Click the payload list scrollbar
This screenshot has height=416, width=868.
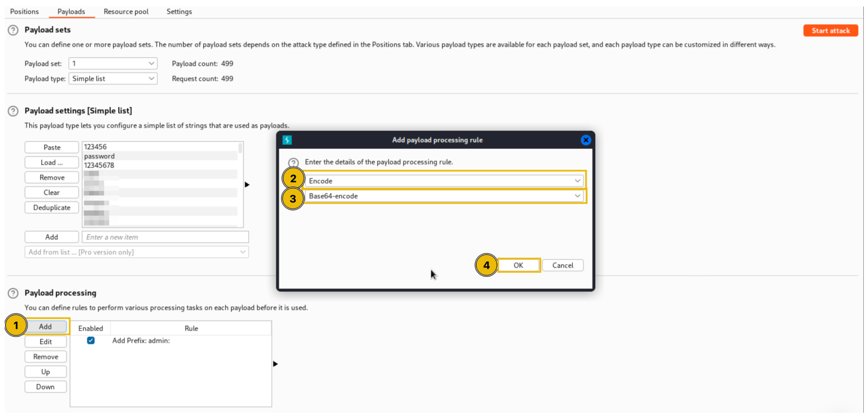pyautogui.click(x=240, y=148)
